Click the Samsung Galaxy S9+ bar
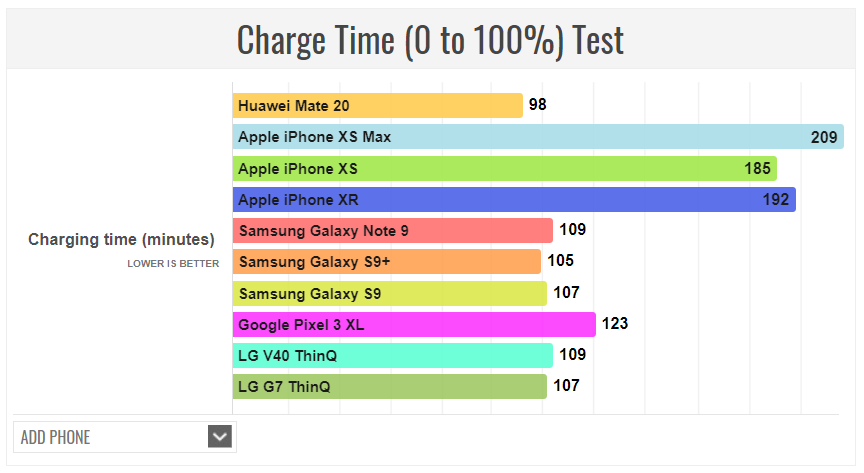Viewport: 864px width, 473px height. 387,262
